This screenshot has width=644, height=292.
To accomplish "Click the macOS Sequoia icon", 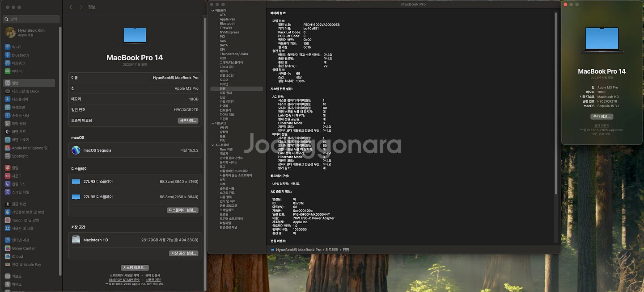I will (x=76, y=150).
